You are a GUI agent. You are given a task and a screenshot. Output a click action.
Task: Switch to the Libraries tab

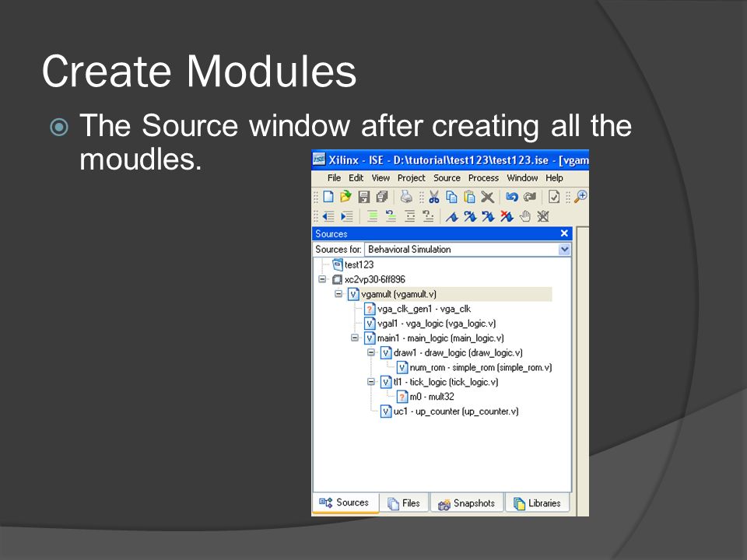[x=537, y=503]
